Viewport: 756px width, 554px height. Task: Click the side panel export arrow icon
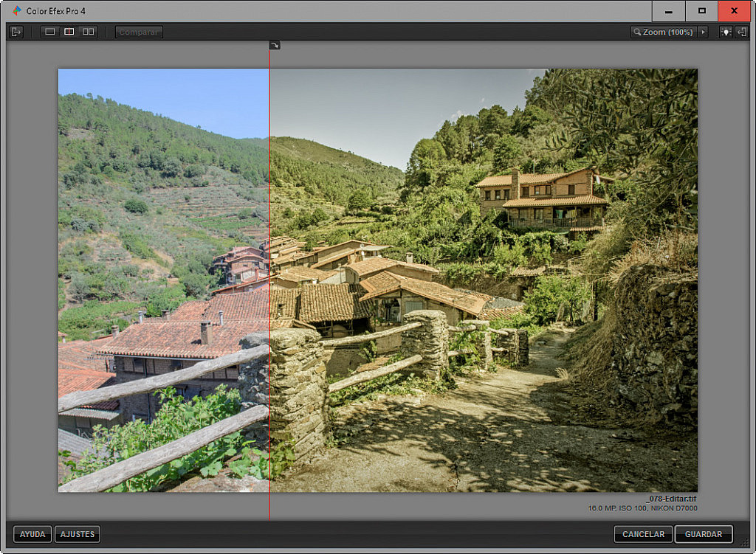pos(15,32)
